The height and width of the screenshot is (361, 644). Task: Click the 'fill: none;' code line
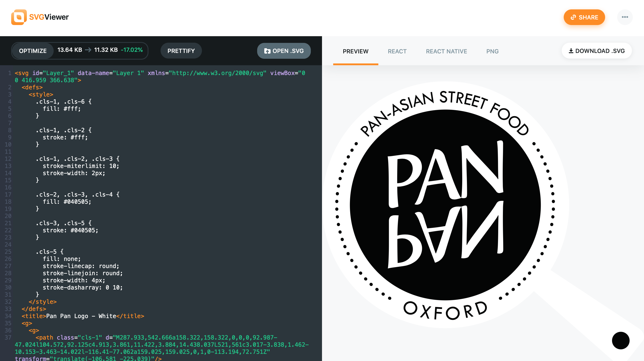pyautogui.click(x=62, y=259)
